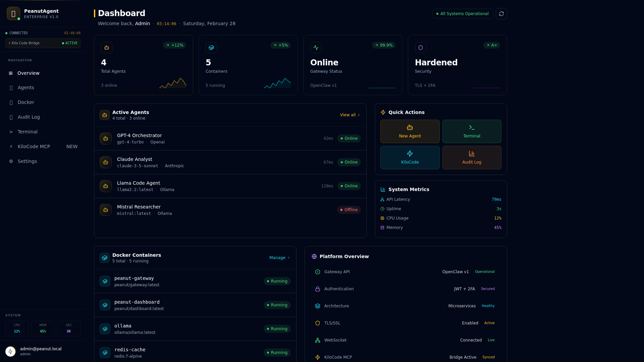Viewport: 644px width, 362px height.
Task: Expand the Manage option for Docker Containers
Action: click(279, 257)
